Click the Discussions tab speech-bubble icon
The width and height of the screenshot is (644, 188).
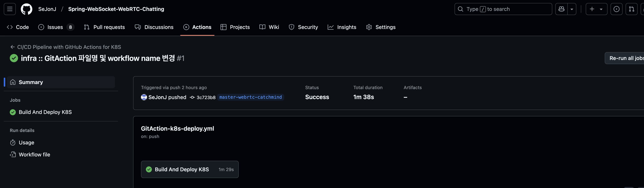[138, 27]
